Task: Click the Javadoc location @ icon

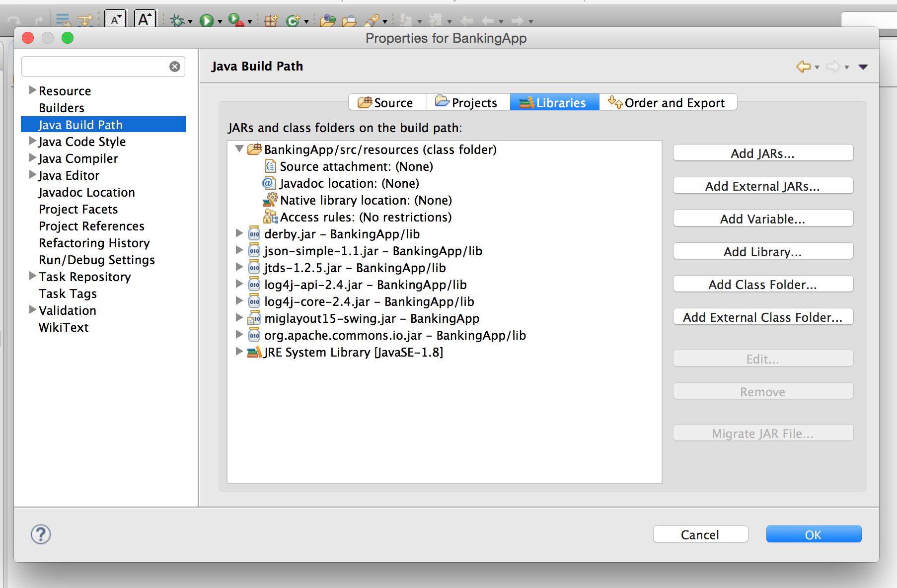Action: (269, 183)
